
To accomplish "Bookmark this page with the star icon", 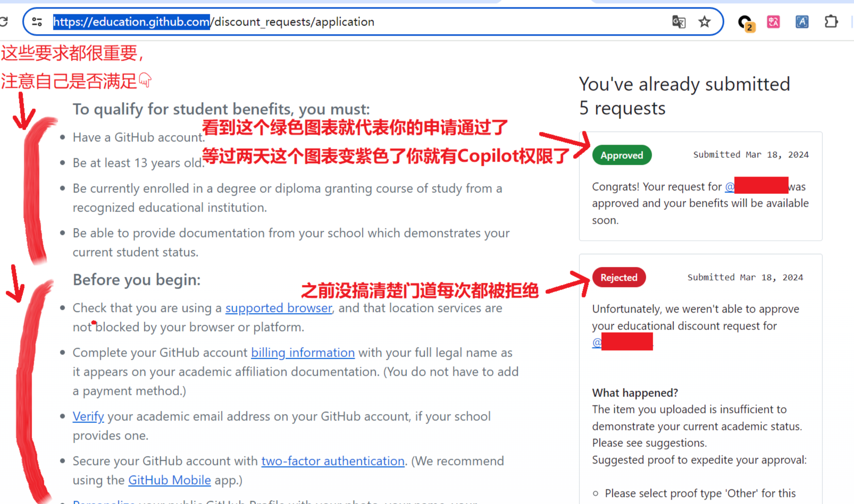I will (x=704, y=22).
